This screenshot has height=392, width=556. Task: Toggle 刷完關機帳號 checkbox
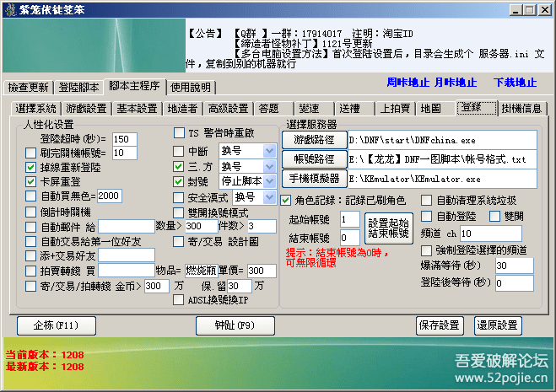31,153
